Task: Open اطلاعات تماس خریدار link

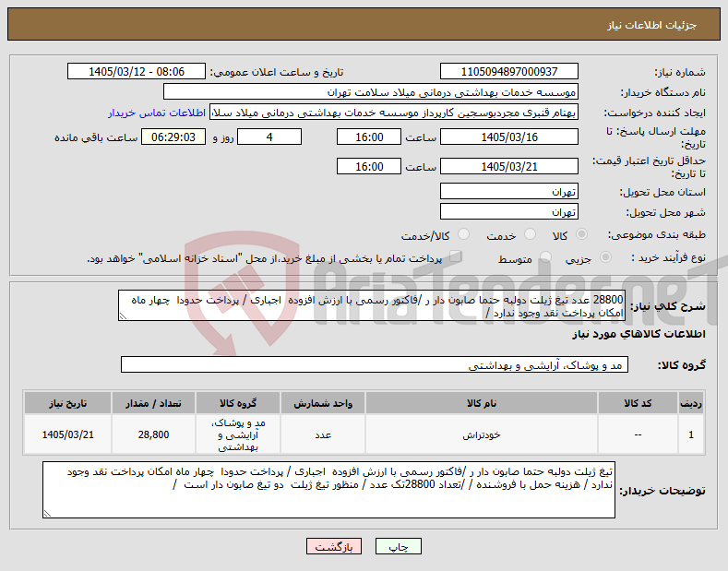Action: point(157,113)
